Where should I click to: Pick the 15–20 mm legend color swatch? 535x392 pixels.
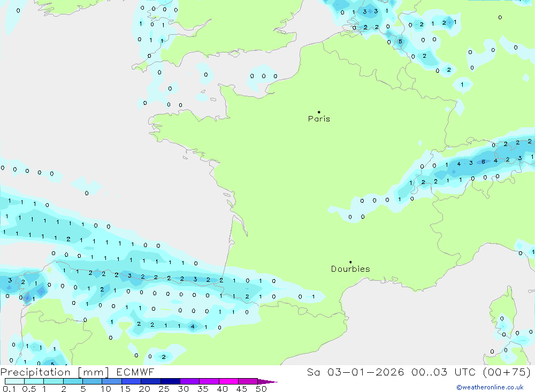coord(132,381)
